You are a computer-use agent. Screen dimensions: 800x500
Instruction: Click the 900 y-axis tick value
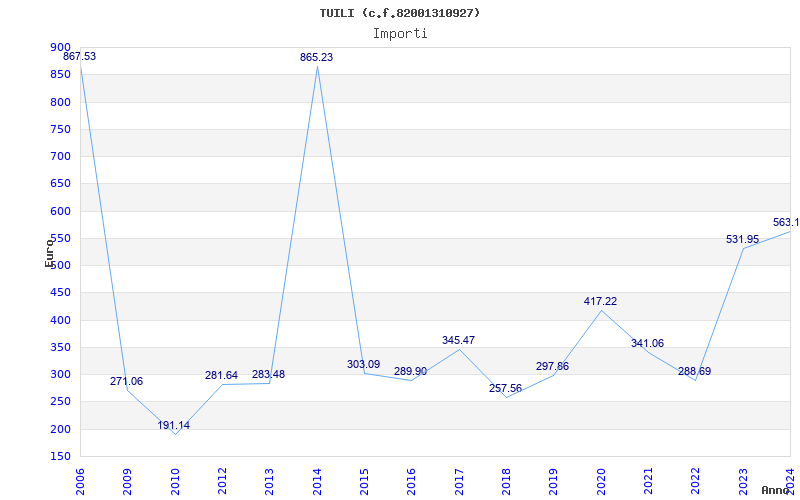click(x=60, y=47)
